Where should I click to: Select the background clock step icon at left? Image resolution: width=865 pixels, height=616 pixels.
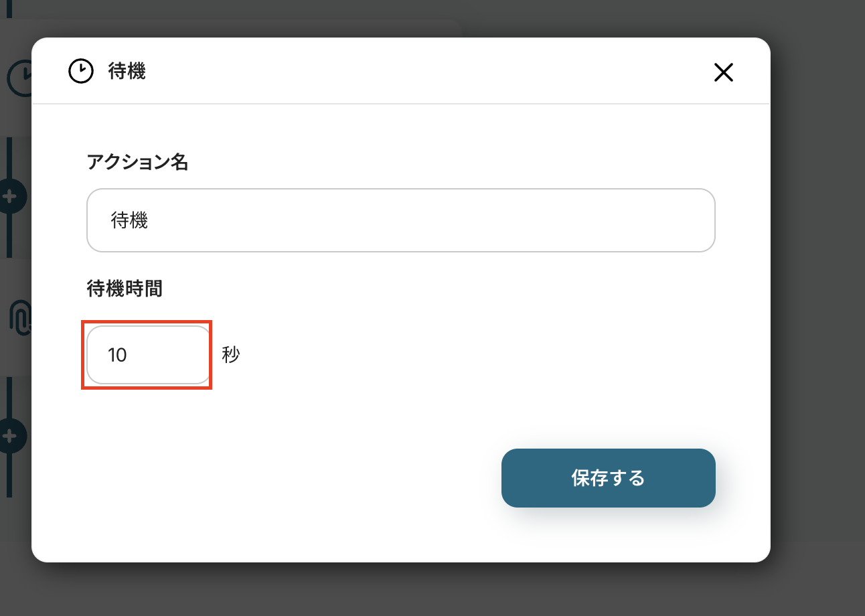click(x=19, y=79)
